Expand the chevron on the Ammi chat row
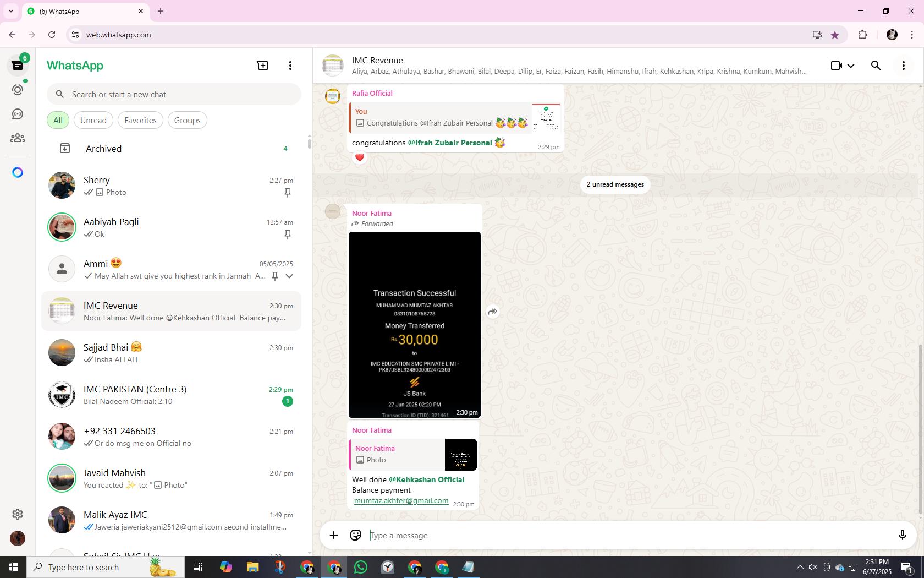Screen dimensions: 924x578 point(289,276)
